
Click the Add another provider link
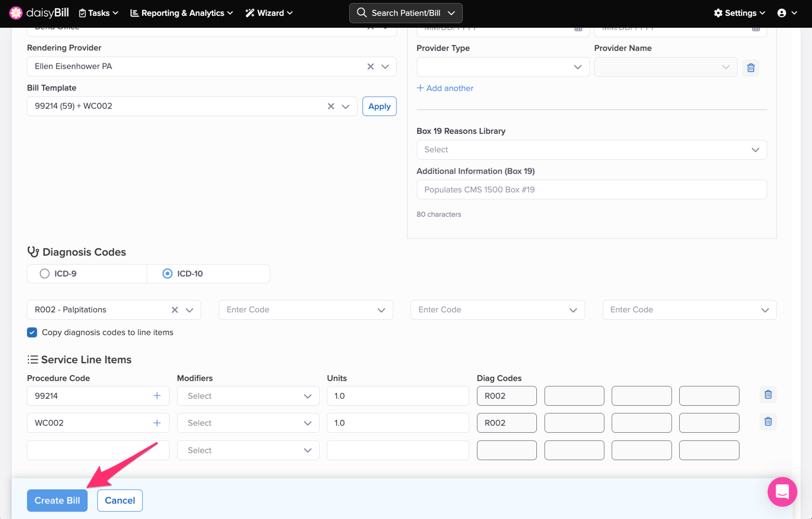coord(445,88)
